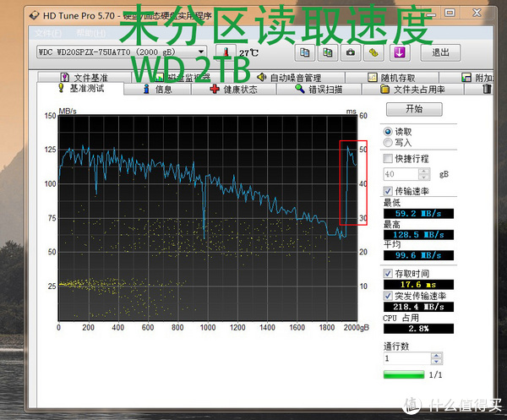The height and width of the screenshot is (420, 507).
Task: Open options via the yellow tools icon
Action: (373, 52)
